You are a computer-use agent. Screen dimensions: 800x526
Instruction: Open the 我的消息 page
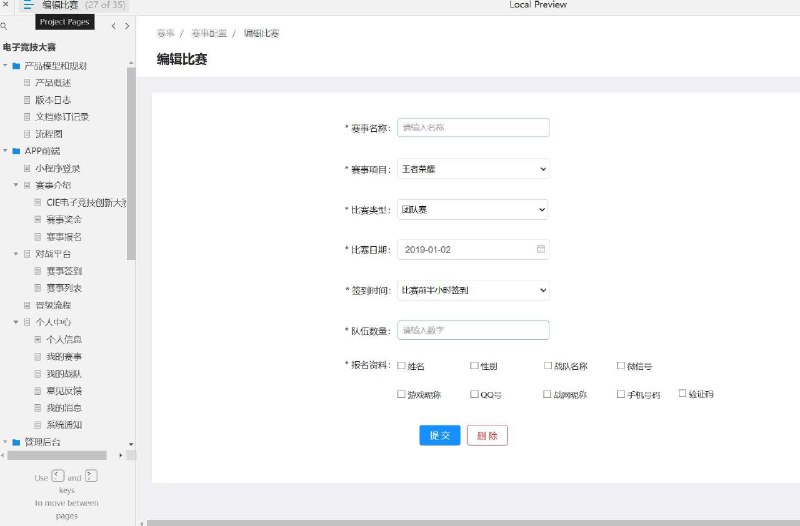click(64, 408)
